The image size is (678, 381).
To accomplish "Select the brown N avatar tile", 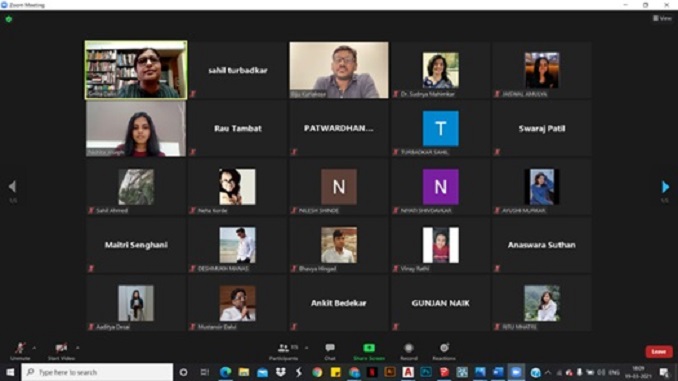I will (x=339, y=187).
